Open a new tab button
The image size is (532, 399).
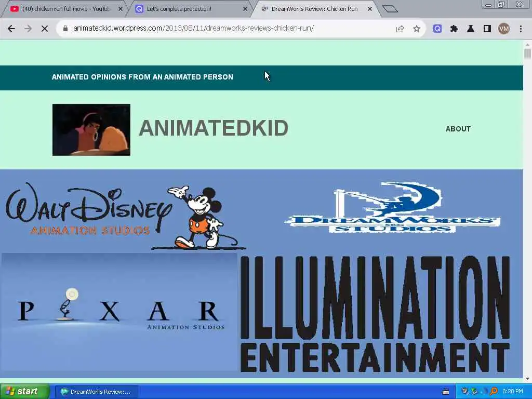(390, 9)
